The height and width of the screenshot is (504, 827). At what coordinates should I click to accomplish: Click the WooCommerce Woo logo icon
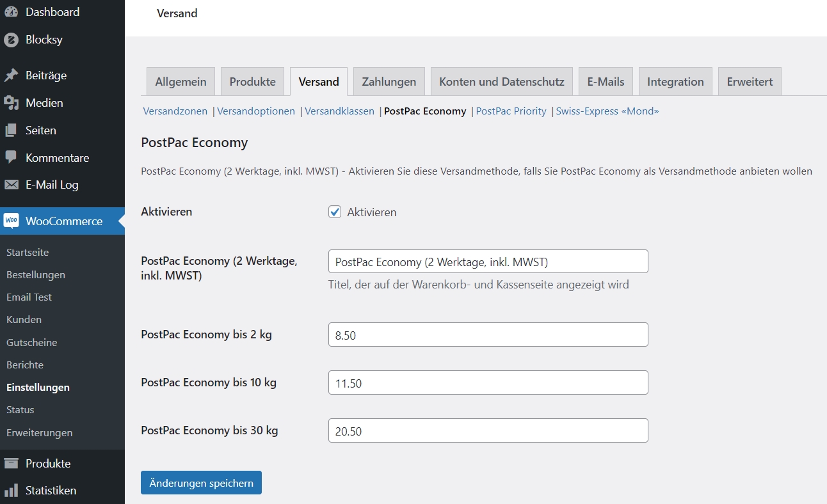point(11,221)
